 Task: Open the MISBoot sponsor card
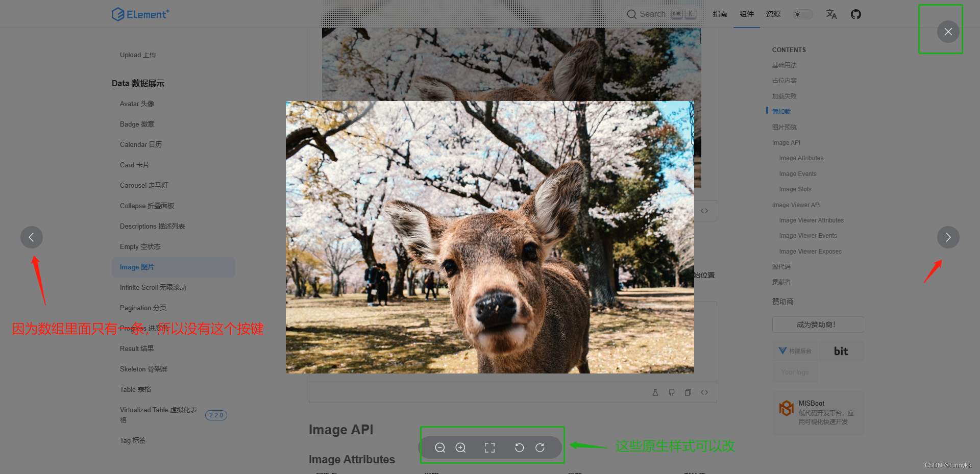(x=818, y=413)
